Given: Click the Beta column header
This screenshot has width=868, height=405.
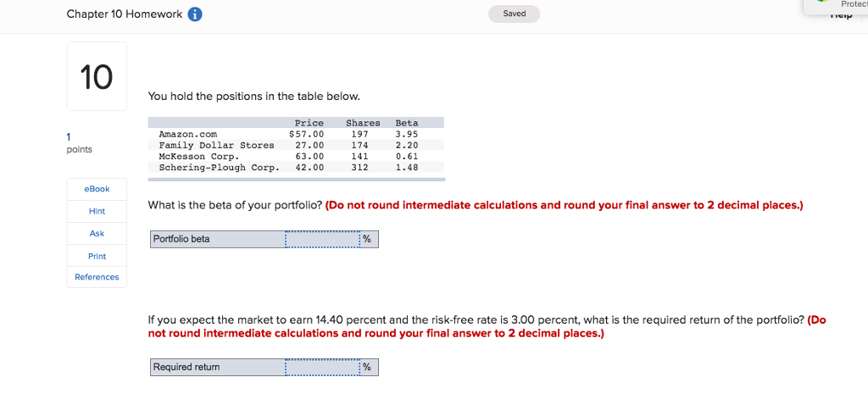Looking at the screenshot, I should (x=407, y=123).
